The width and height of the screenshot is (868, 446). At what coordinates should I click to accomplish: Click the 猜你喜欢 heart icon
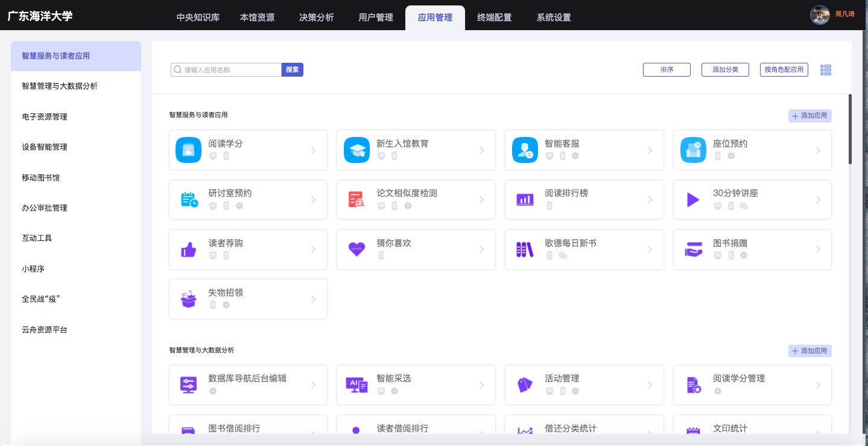pyautogui.click(x=356, y=249)
